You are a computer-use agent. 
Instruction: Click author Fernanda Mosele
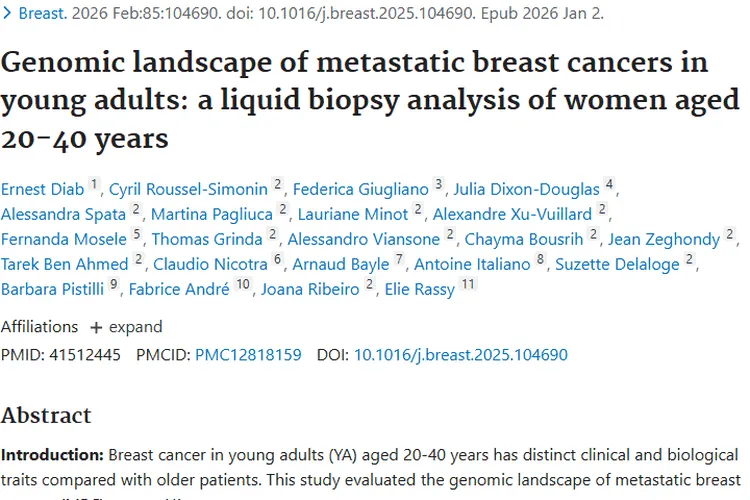[x=63, y=239]
